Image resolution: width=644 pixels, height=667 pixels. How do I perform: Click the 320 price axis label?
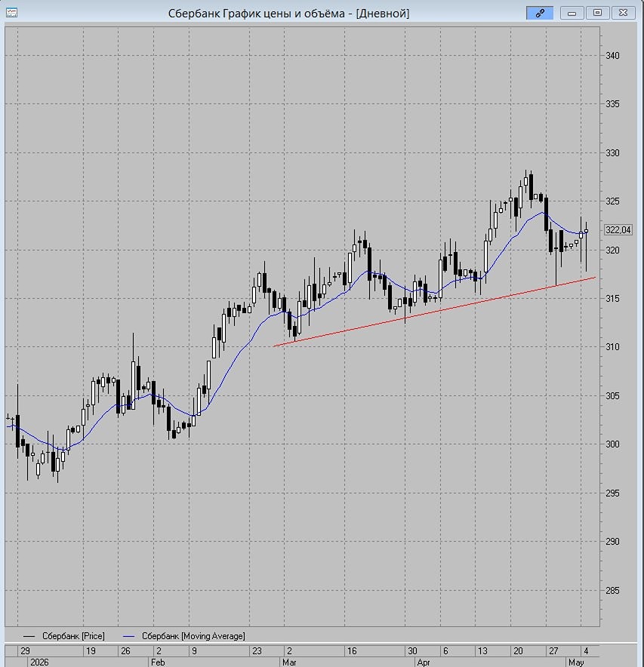(612, 251)
